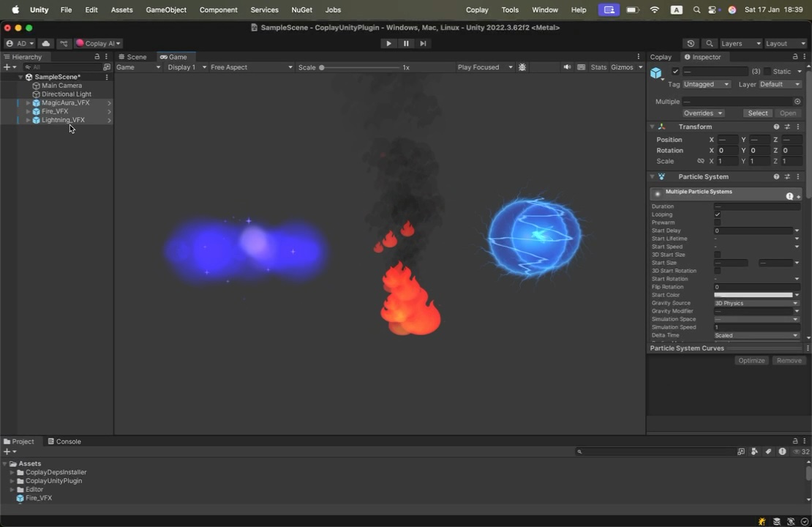Disable the Looping checkbox in Particle System

[x=717, y=214]
